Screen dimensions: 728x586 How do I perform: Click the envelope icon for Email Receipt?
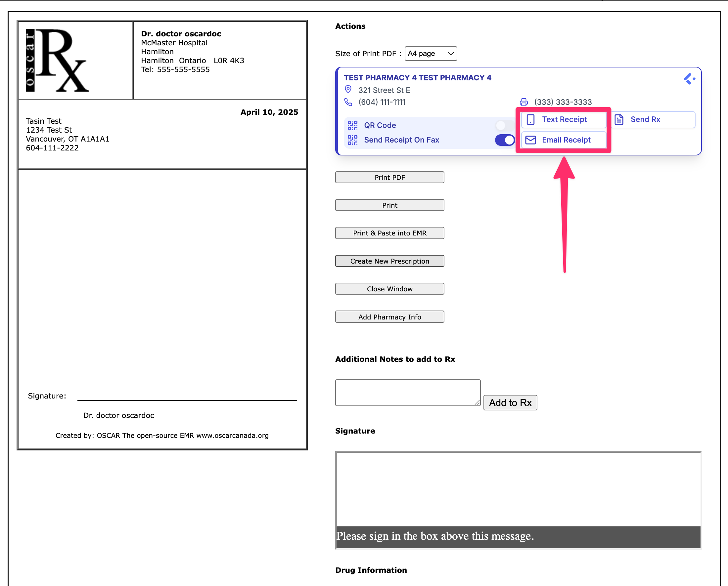(530, 140)
